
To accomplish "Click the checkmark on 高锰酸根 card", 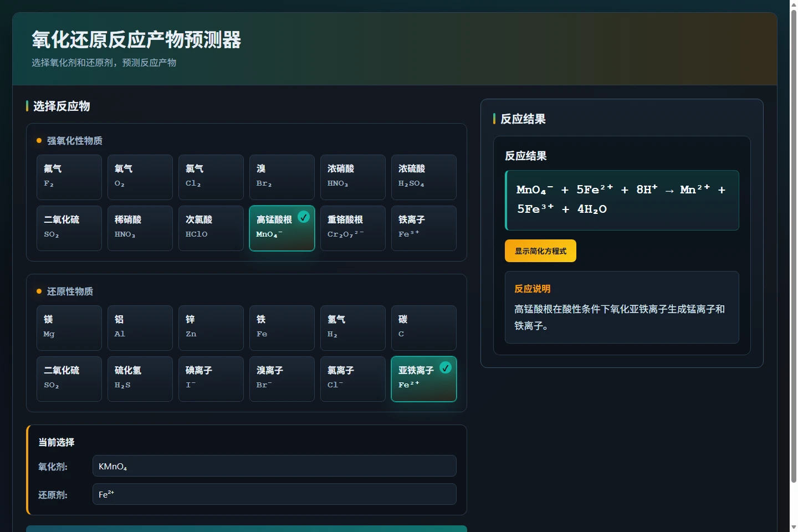I will pyautogui.click(x=304, y=217).
